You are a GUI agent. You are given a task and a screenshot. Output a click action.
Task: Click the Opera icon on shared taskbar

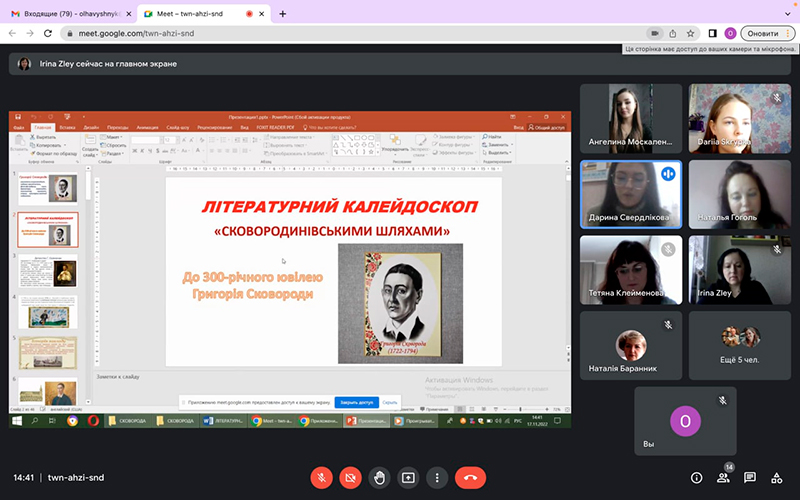tap(93, 421)
